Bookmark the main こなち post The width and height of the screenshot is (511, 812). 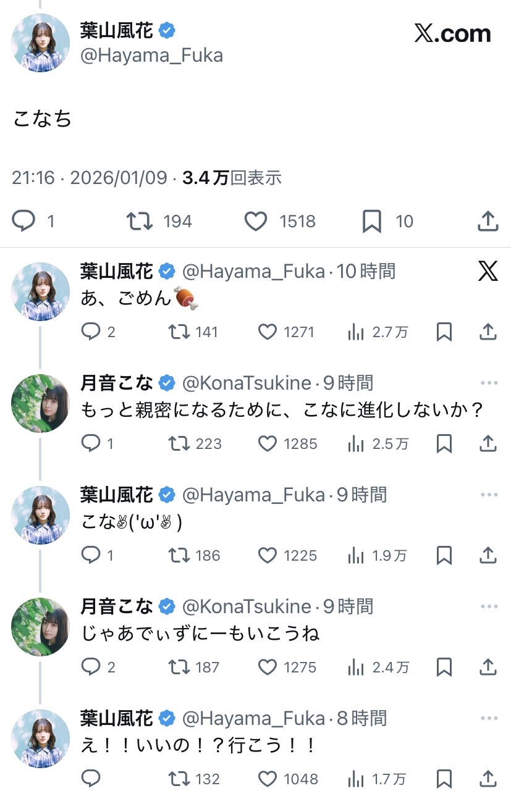pos(371,222)
